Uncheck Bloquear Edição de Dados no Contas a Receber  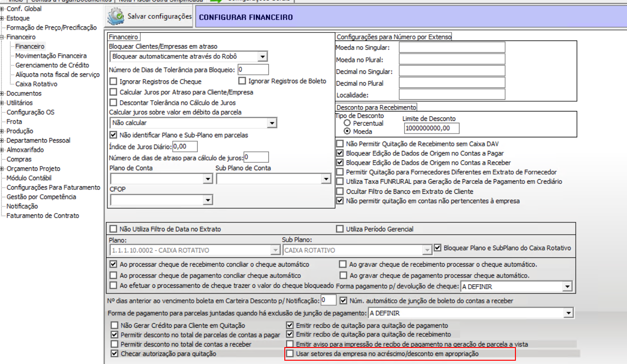click(x=339, y=163)
